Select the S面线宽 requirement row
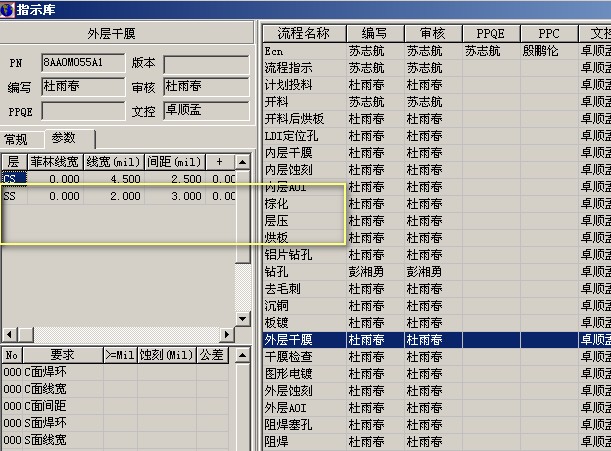 point(115,440)
